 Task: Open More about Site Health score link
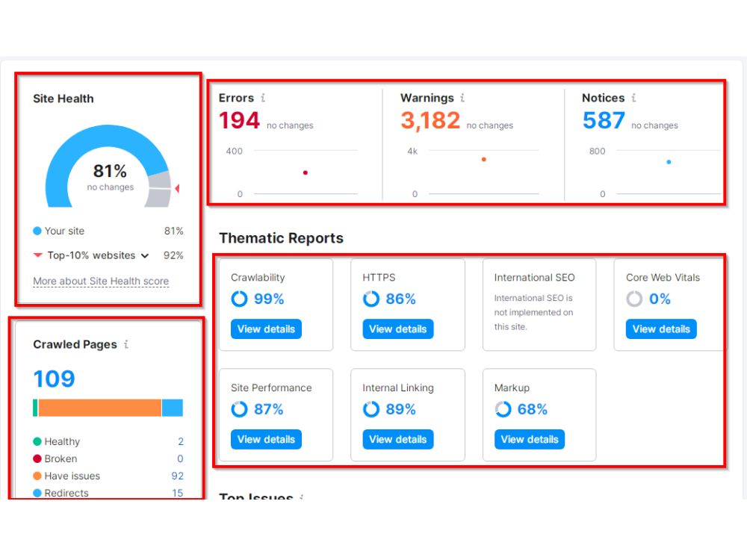pyautogui.click(x=101, y=281)
